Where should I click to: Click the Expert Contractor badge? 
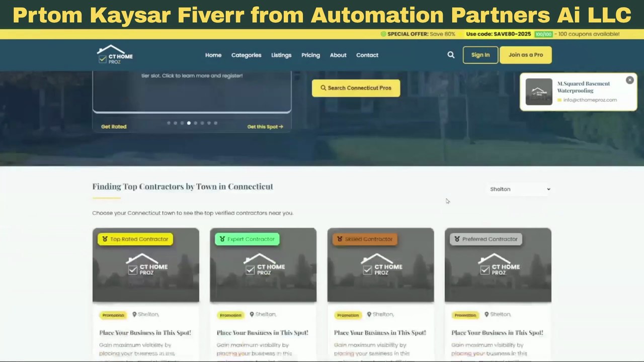point(247,239)
